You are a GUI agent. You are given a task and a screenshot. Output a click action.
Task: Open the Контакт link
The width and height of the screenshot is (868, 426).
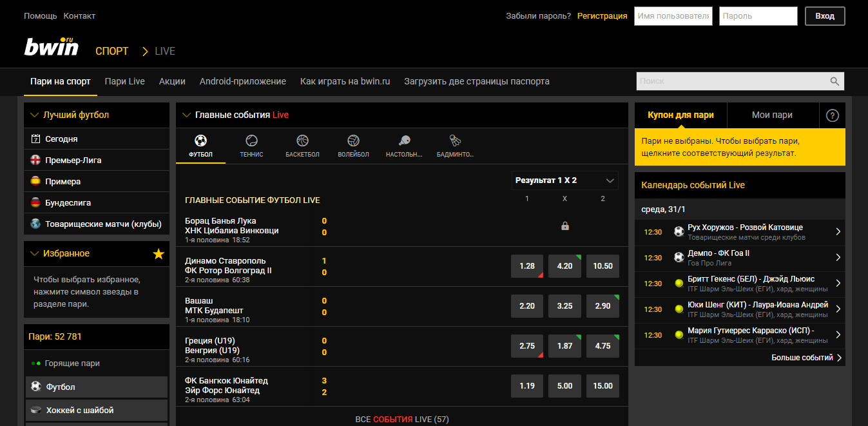(79, 16)
